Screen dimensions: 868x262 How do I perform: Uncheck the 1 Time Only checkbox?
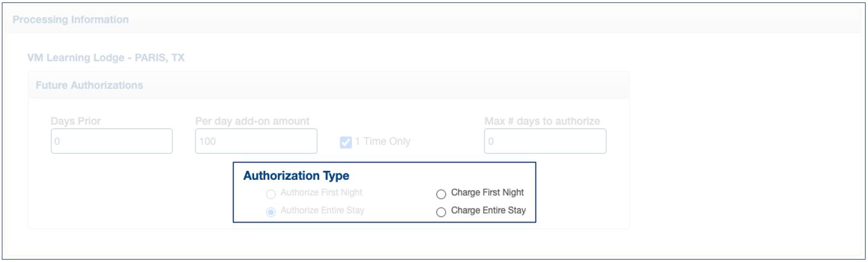[x=346, y=142]
